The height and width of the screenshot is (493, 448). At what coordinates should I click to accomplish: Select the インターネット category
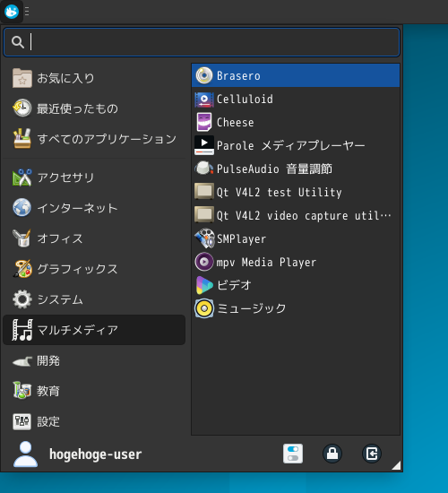pos(94,208)
